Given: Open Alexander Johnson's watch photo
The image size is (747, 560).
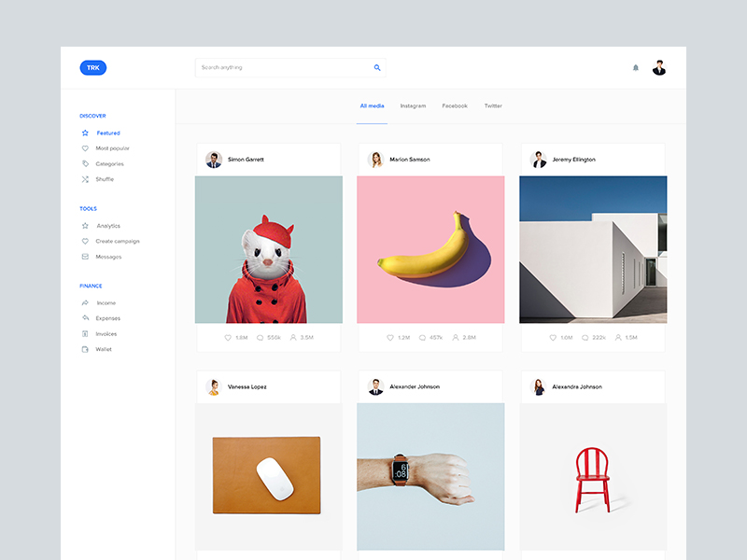Looking at the screenshot, I should (430, 476).
